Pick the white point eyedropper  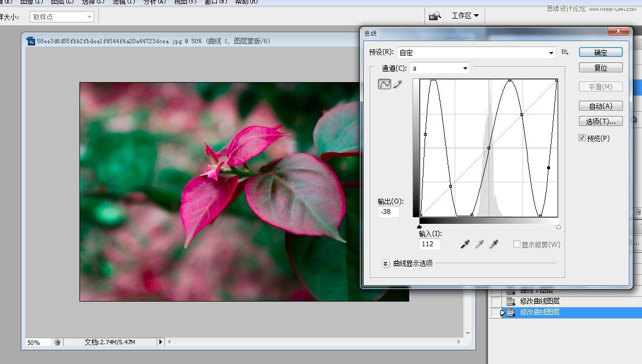click(x=494, y=244)
